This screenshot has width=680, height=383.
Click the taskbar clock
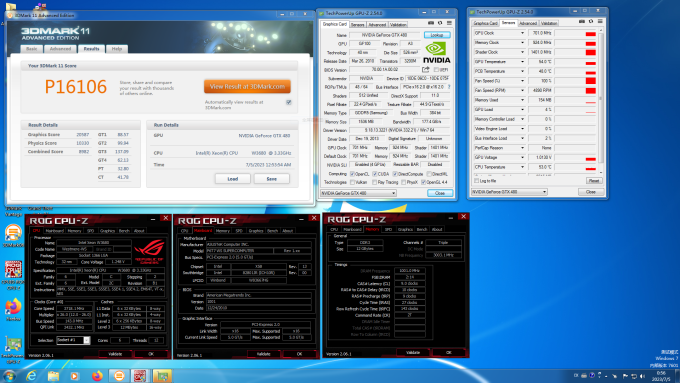pyautogui.click(x=662, y=376)
